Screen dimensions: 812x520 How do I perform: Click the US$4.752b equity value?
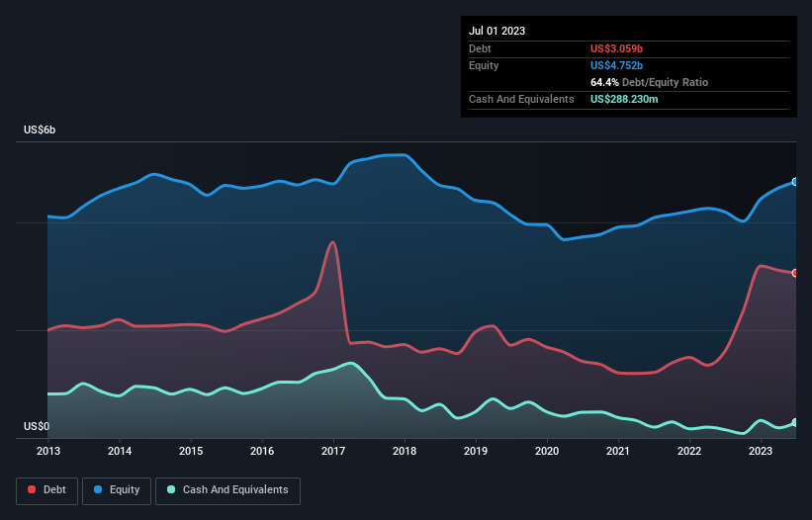pyautogui.click(x=616, y=65)
